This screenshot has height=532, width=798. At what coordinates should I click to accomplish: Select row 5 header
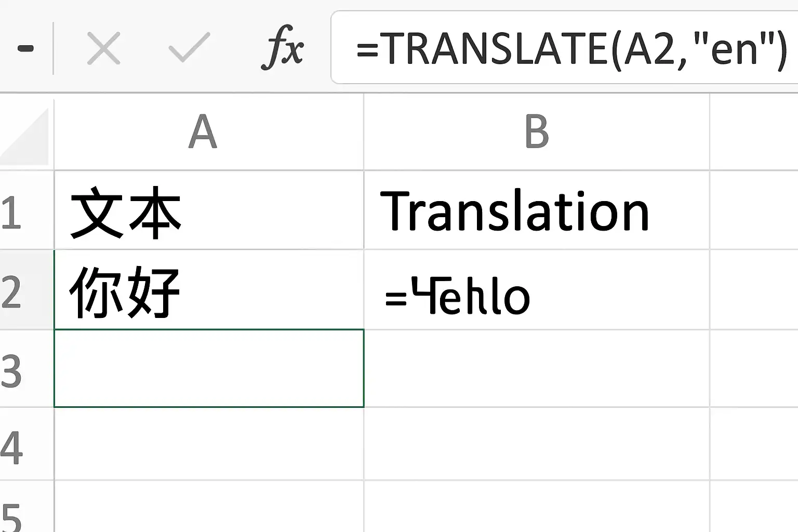(26, 507)
